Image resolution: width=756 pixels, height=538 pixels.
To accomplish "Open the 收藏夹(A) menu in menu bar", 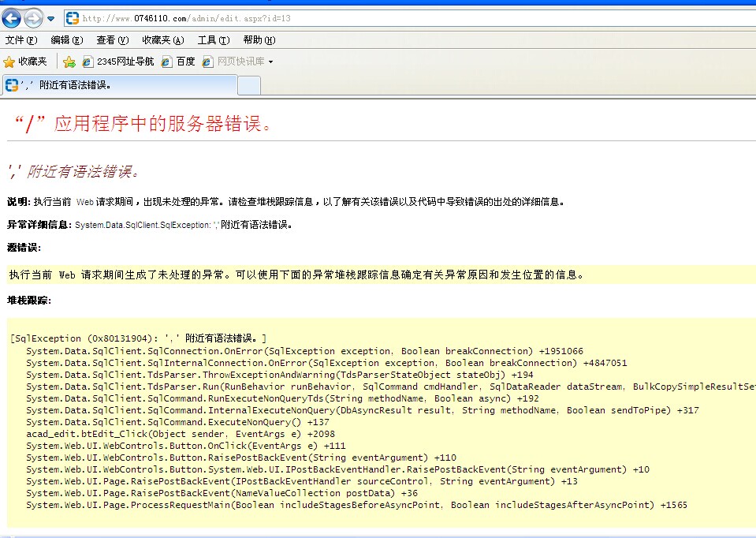I will pos(163,40).
